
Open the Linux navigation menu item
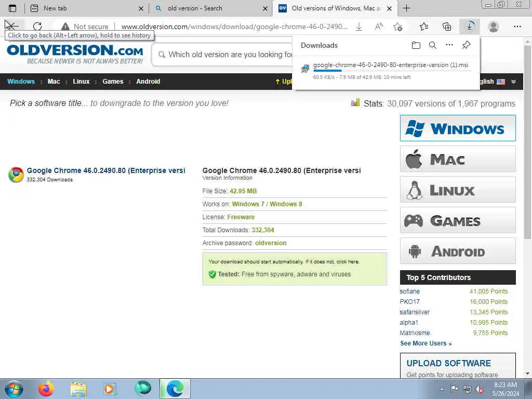[81, 82]
